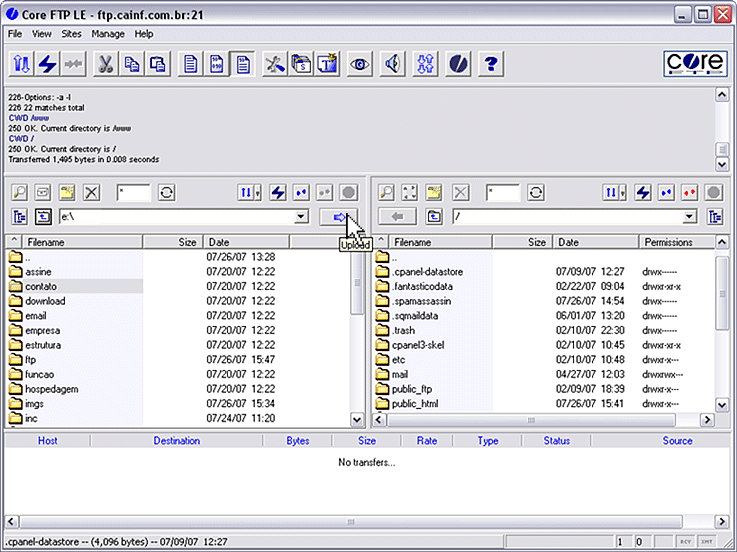Click the Destination column header in queue

(x=177, y=441)
